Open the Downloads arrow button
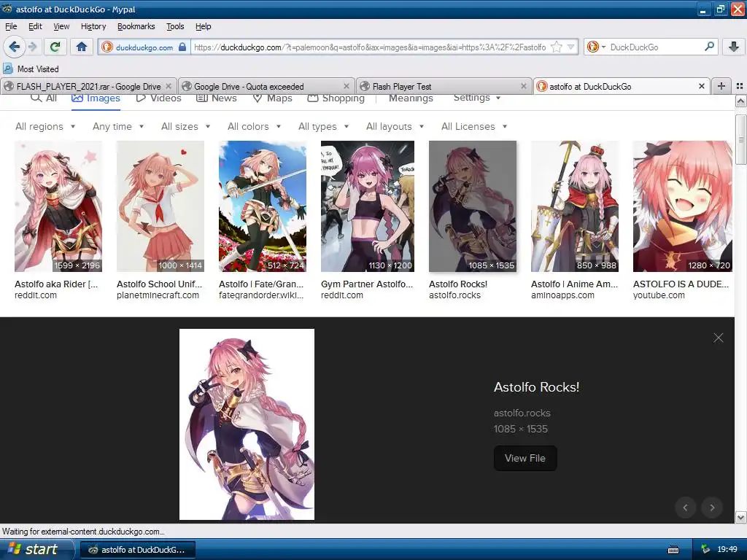This screenshot has height=560, width=747. [x=734, y=47]
